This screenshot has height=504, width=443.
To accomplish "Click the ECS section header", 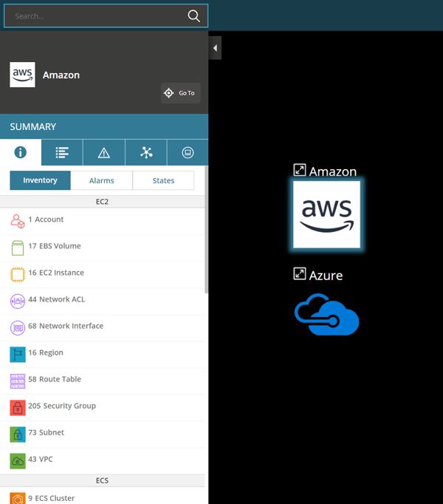I will click(x=102, y=480).
